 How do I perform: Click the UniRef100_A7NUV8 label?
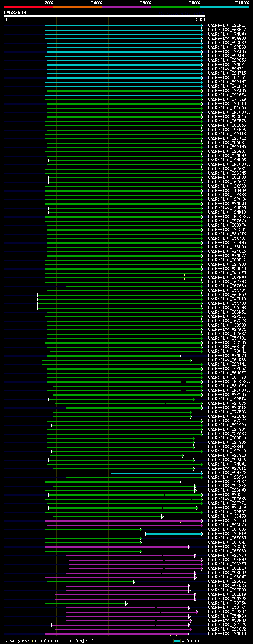click(x=227, y=355)
